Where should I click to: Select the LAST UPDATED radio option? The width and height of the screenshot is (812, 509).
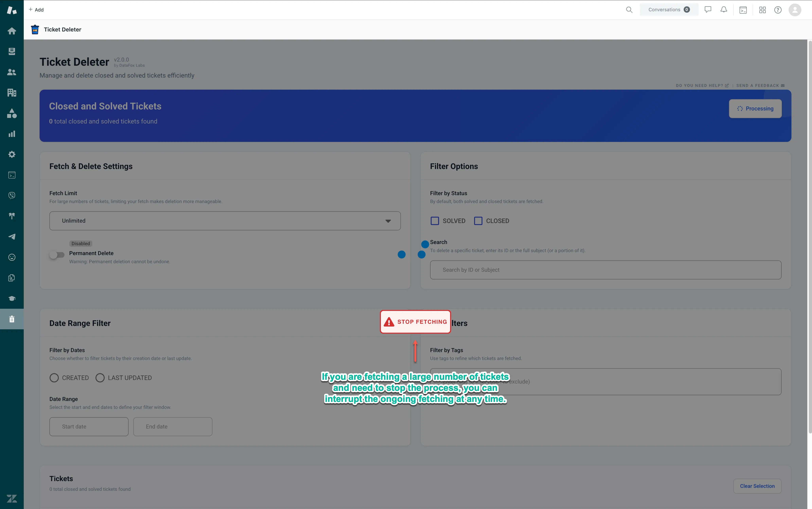(100, 378)
